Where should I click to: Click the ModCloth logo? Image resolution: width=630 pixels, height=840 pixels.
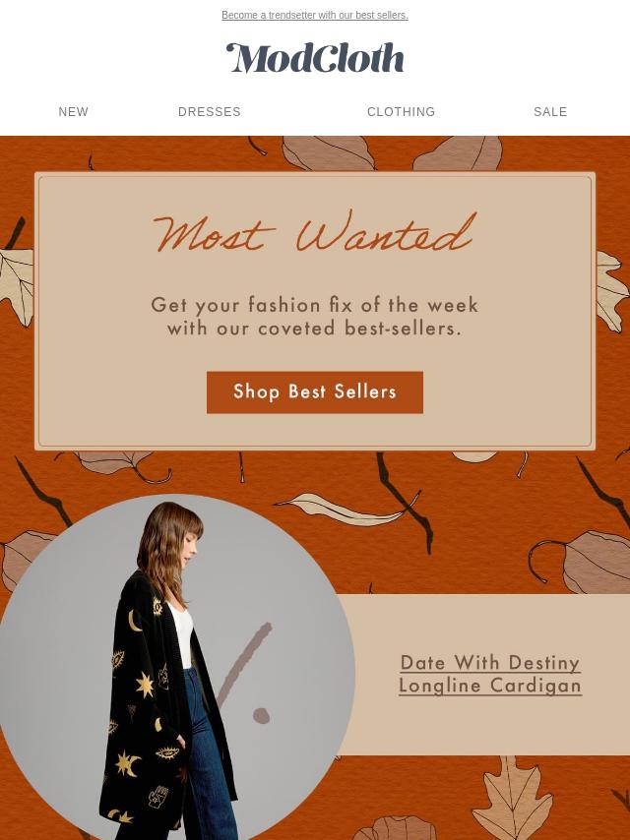[x=315, y=58]
